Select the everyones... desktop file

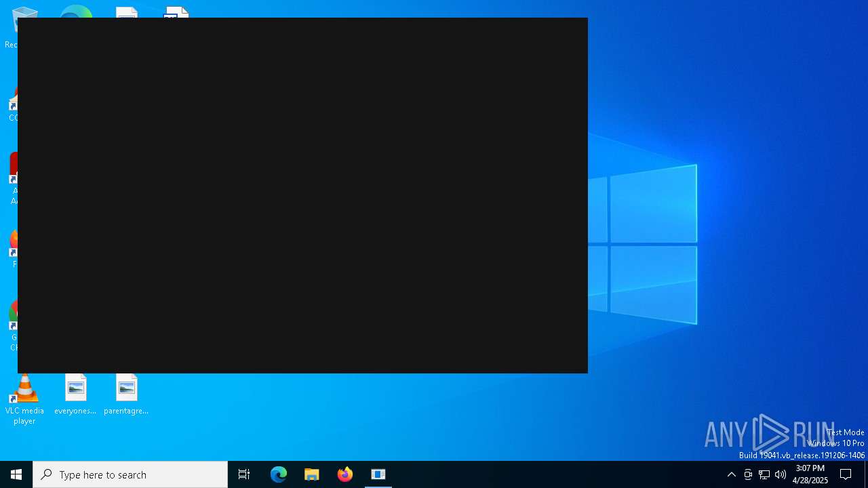tap(75, 395)
